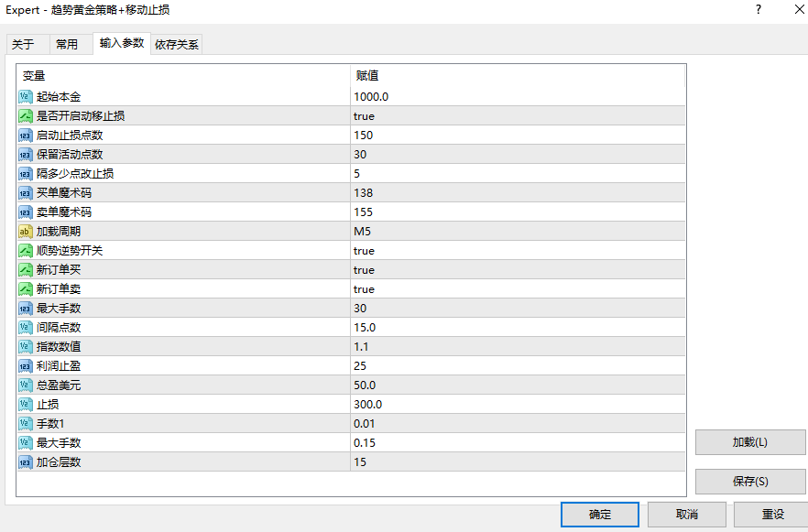Click the boolean icon next to 是否开启动移止损
The width and height of the screenshot is (808, 532).
(26, 115)
